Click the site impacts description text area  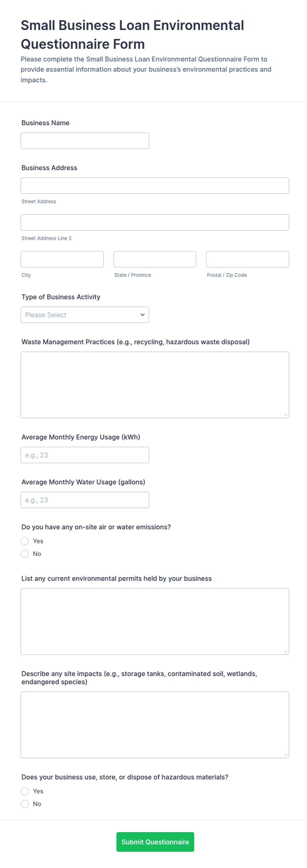coord(155,725)
